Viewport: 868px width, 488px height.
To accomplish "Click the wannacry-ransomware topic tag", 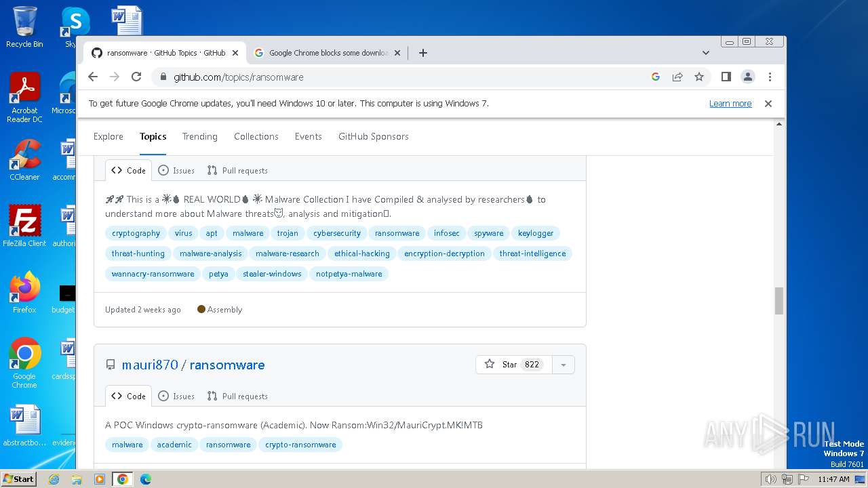I will click(153, 274).
